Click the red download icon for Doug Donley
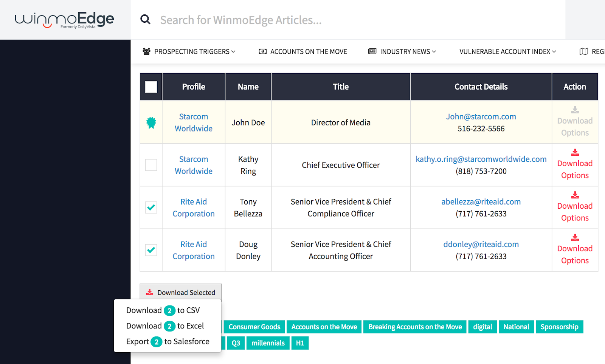 575,237
